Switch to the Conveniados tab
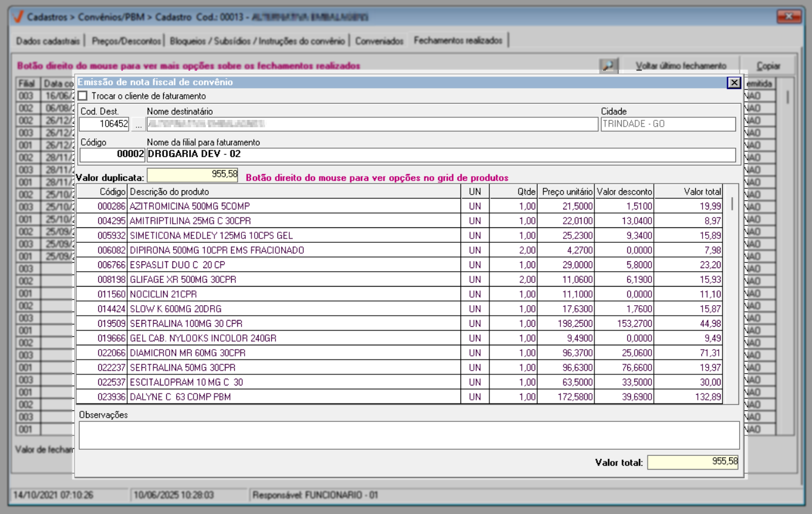Viewport: 812px width, 514px height. (379, 41)
